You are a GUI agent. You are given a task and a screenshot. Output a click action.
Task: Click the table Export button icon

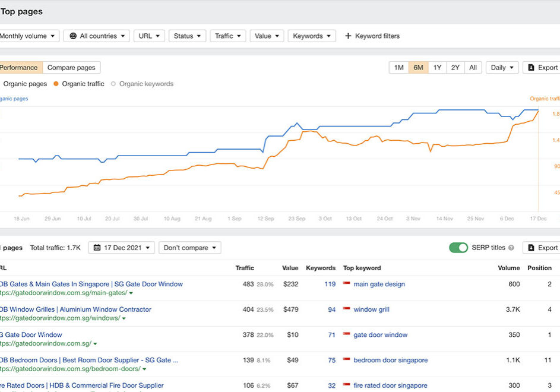531,248
